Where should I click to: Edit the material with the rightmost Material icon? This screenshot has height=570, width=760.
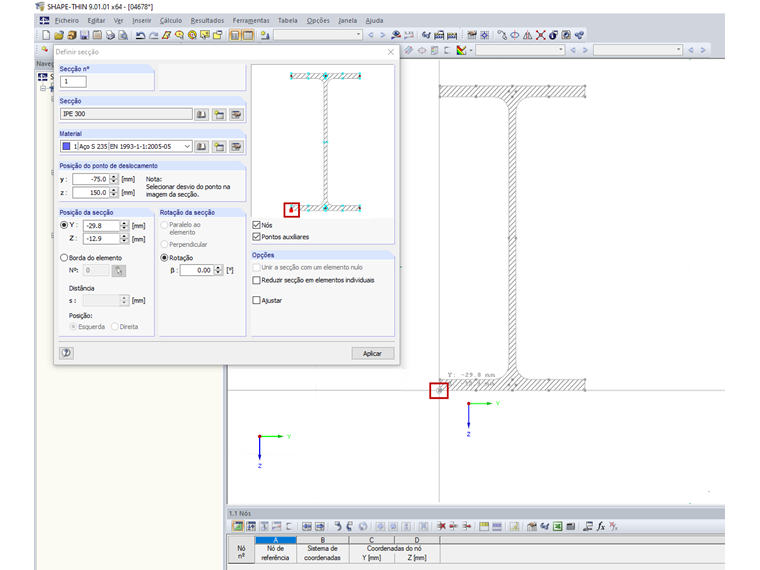pos(236,146)
